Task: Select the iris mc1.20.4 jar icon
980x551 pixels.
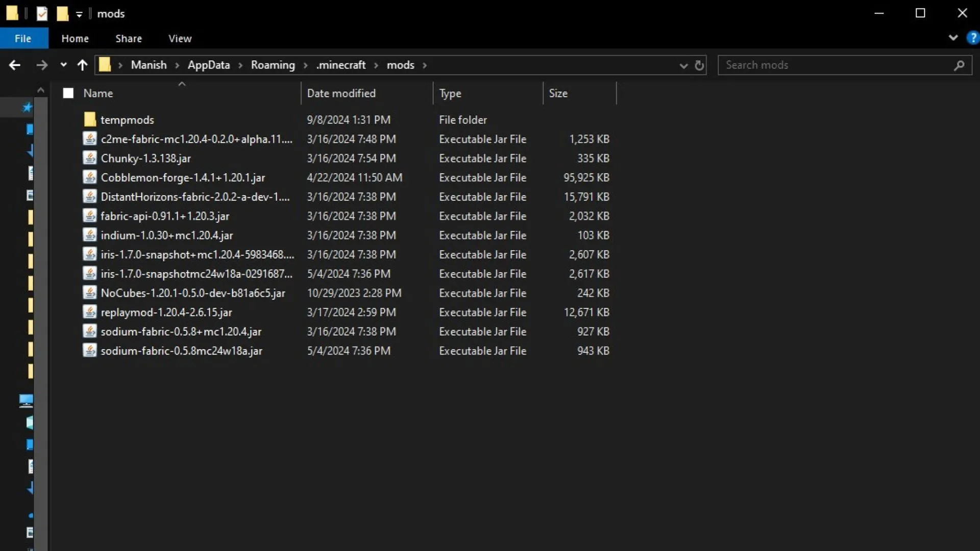Action: (90, 254)
